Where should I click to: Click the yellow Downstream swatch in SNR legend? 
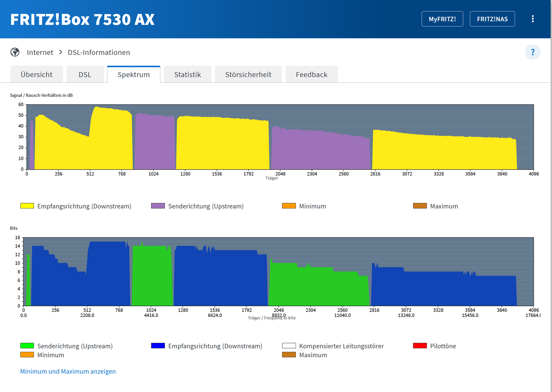click(27, 206)
